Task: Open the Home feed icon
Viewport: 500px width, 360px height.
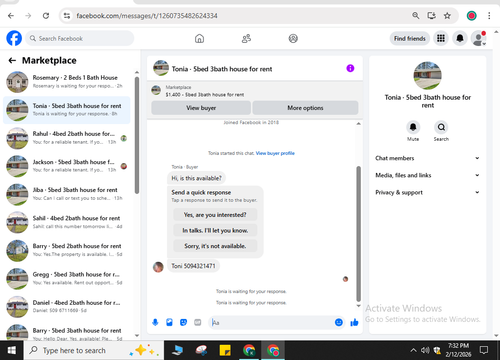Action: pos(199,39)
